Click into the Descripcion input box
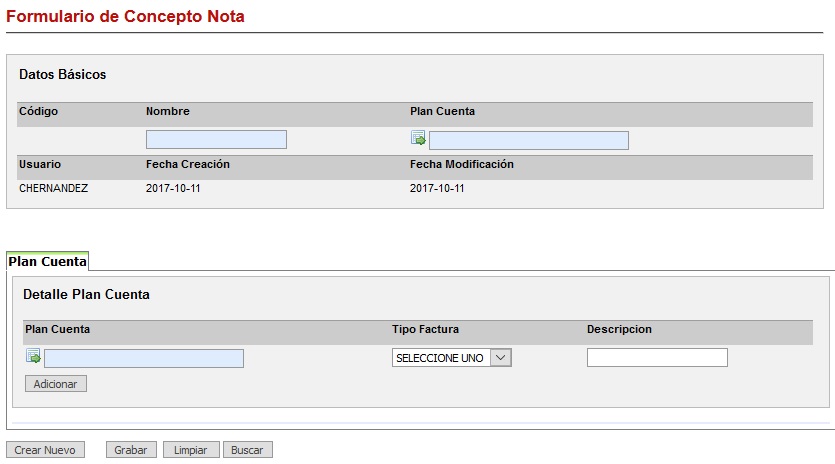 (656, 358)
